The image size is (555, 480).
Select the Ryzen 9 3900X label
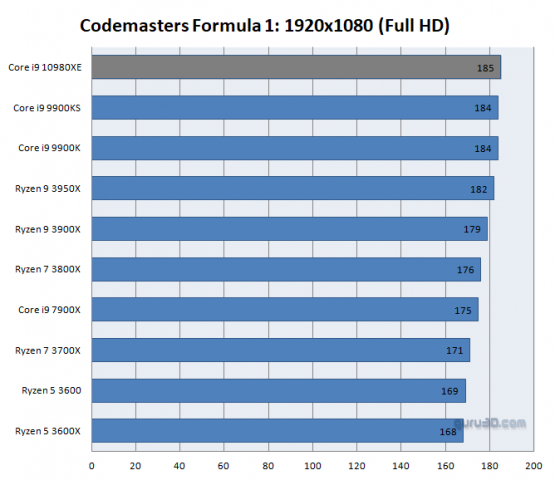click(48, 229)
